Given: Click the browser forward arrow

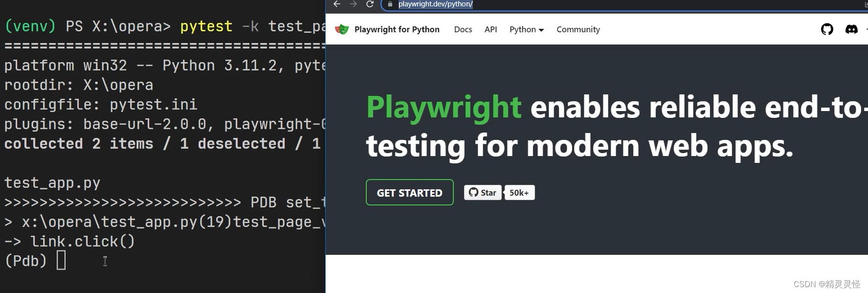Looking at the screenshot, I should point(354,4).
